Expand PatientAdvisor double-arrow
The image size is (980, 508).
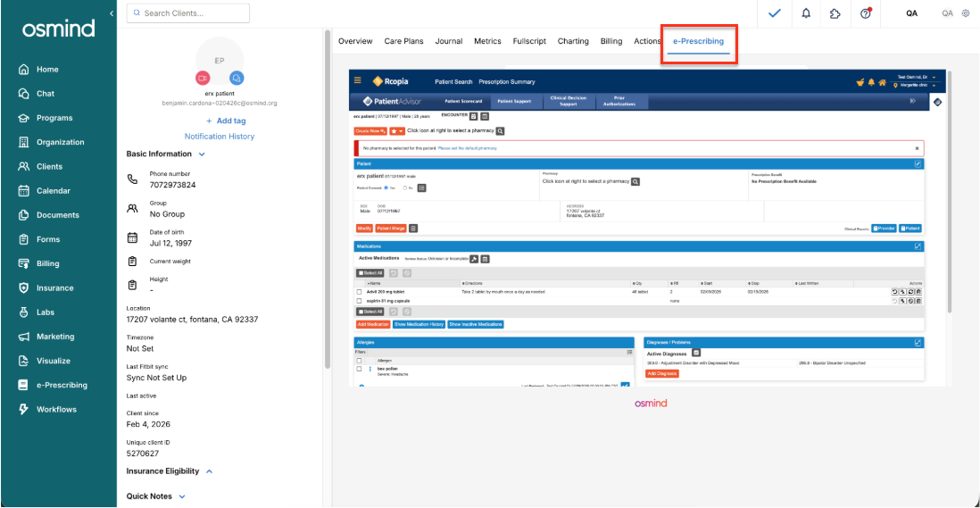912,101
